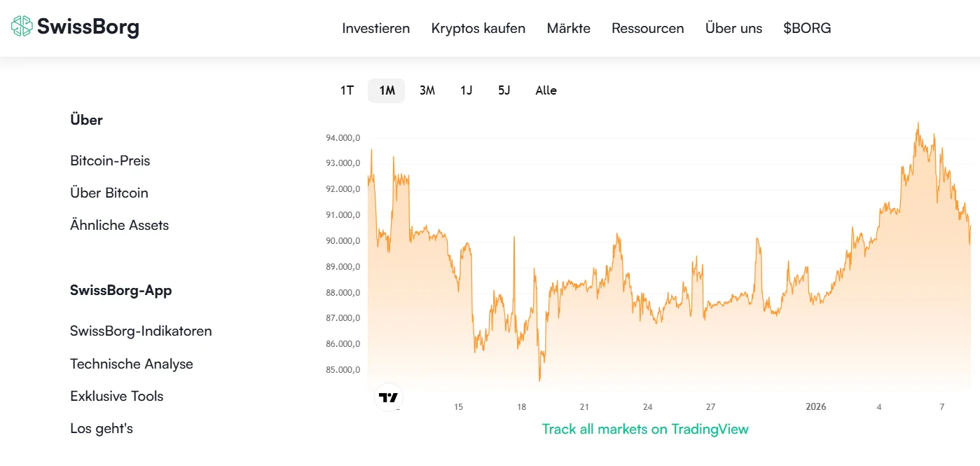This screenshot has height=466, width=980.
Task: Select the 1M chart range
Action: [x=387, y=90]
